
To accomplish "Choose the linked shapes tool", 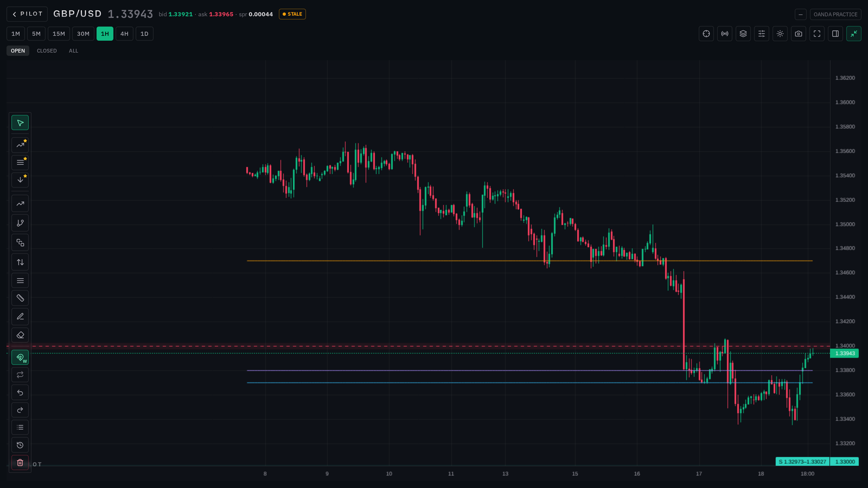I will (x=20, y=242).
